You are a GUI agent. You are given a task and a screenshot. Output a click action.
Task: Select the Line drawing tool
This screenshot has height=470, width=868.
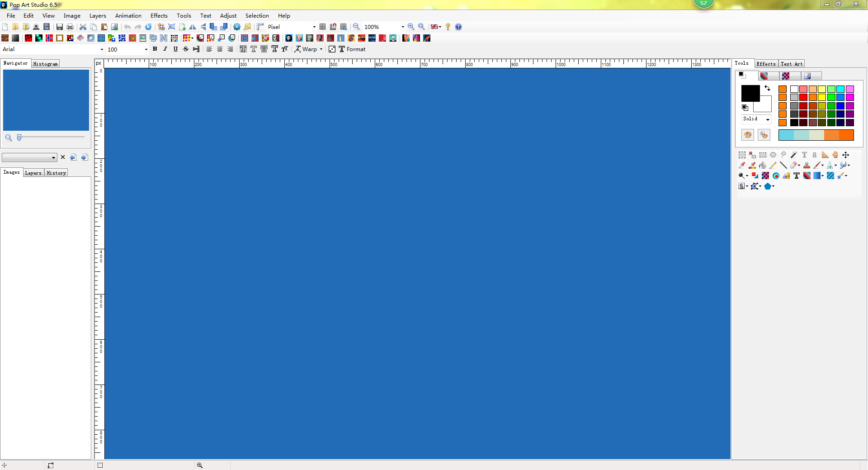(x=783, y=165)
